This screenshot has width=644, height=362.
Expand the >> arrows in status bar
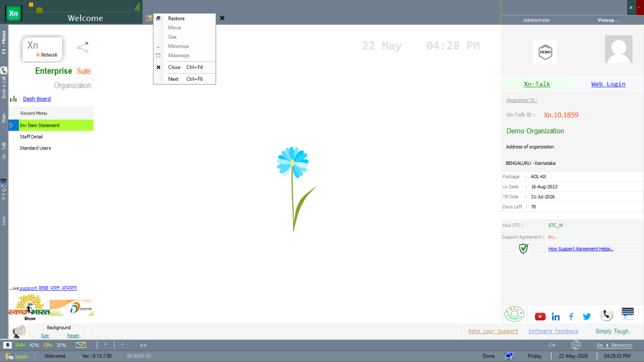tap(143, 345)
